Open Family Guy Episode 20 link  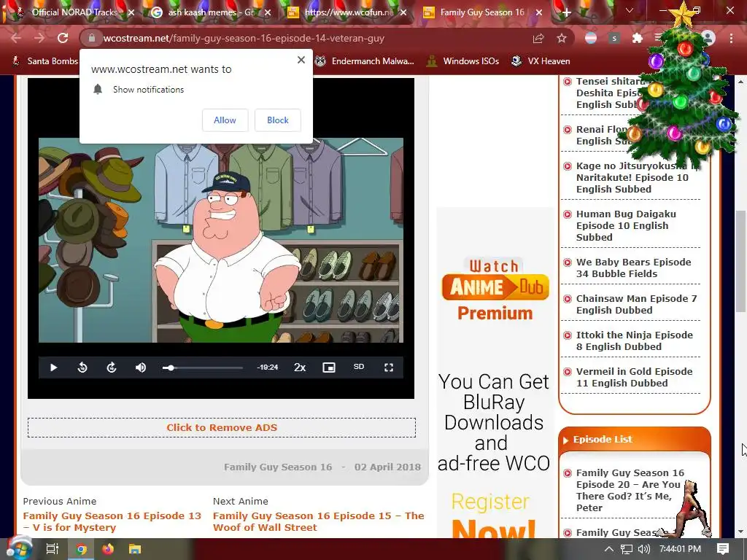point(630,490)
